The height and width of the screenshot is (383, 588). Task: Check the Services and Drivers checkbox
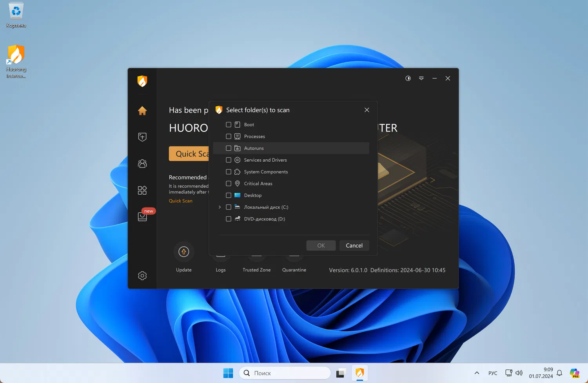pos(229,160)
